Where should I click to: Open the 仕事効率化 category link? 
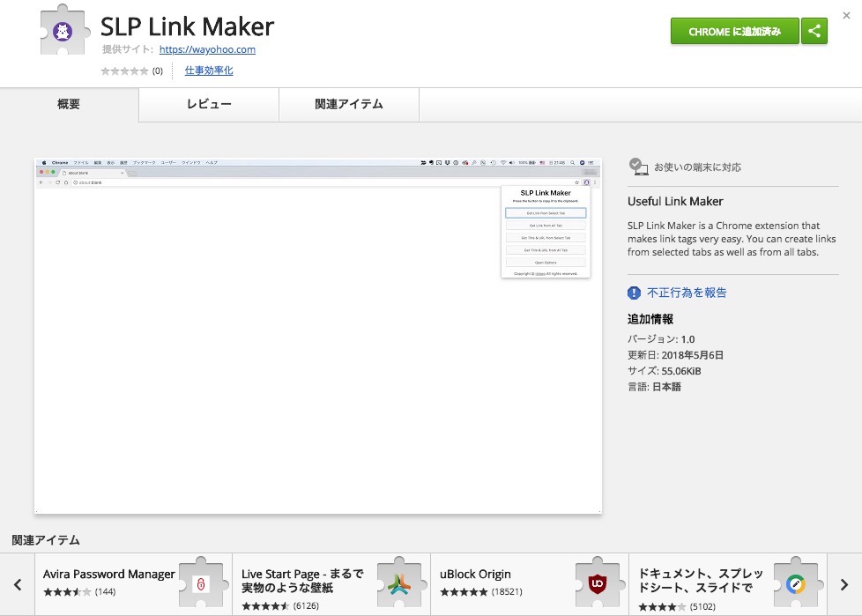click(x=209, y=71)
